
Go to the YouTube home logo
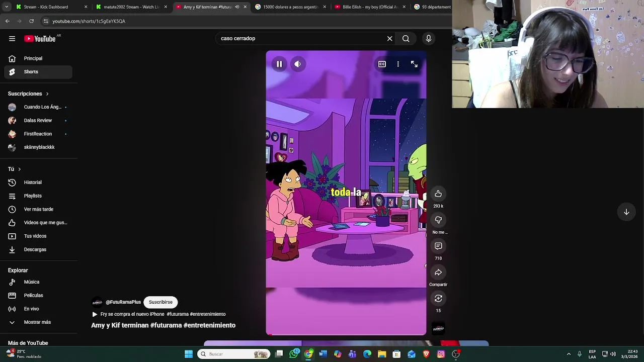click(40, 39)
